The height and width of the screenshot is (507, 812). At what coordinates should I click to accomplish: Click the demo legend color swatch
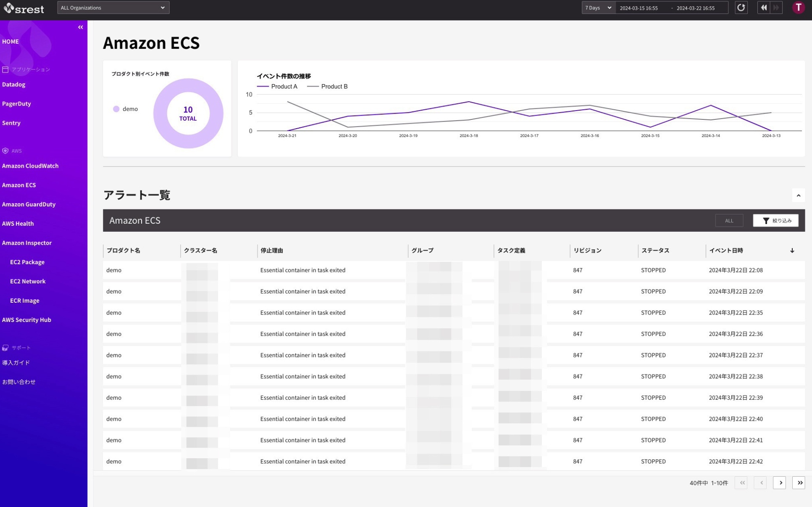(116, 109)
